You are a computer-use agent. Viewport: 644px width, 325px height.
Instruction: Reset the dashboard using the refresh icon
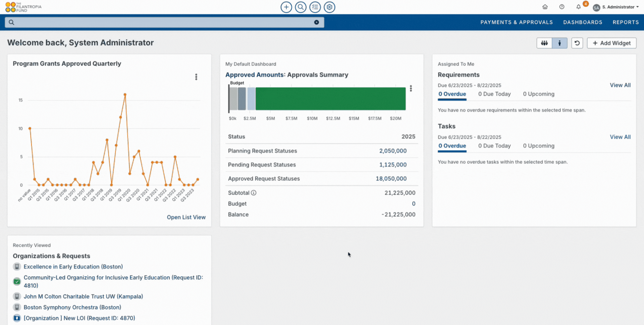point(577,43)
